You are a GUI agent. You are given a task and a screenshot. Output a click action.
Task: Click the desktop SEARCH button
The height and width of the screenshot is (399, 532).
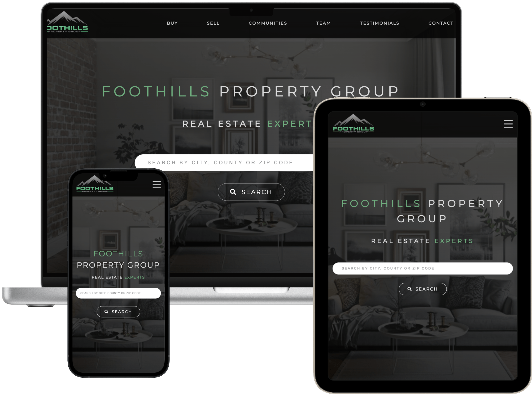point(251,192)
